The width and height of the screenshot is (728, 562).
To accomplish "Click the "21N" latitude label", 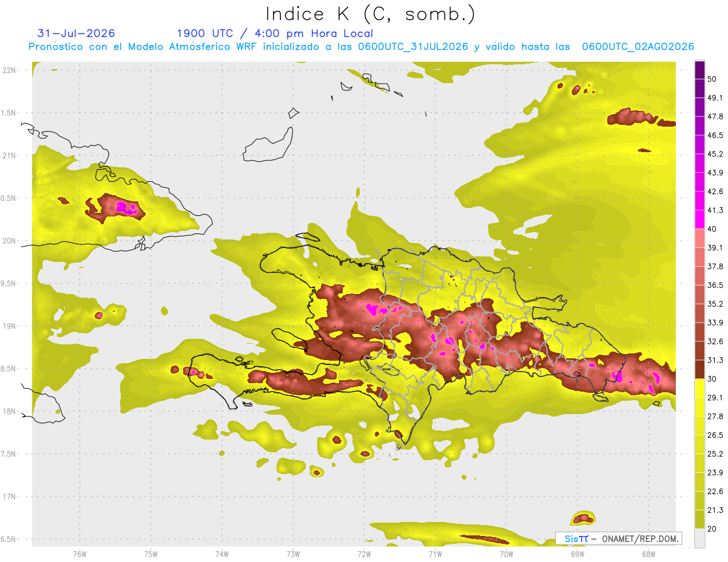I will (8, 155).
